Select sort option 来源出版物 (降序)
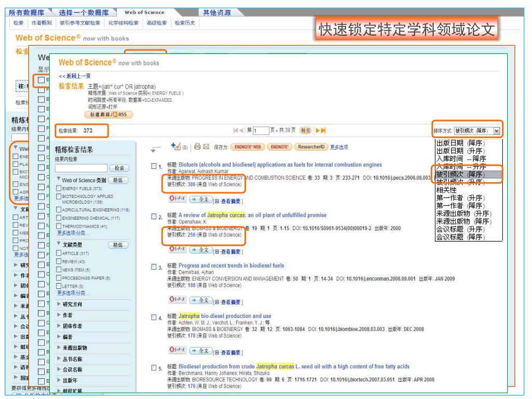Image resolution: width=532 pixels, height=399 pixels. click(464, 221)
